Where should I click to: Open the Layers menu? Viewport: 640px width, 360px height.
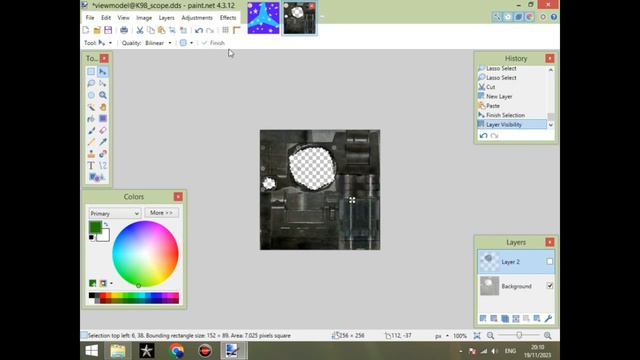166,18
